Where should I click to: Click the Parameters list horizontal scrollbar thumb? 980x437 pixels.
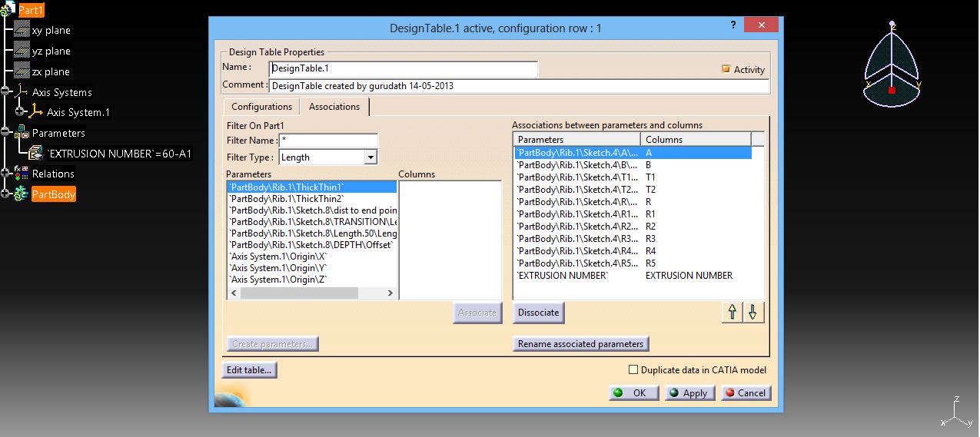pos(298,293)
